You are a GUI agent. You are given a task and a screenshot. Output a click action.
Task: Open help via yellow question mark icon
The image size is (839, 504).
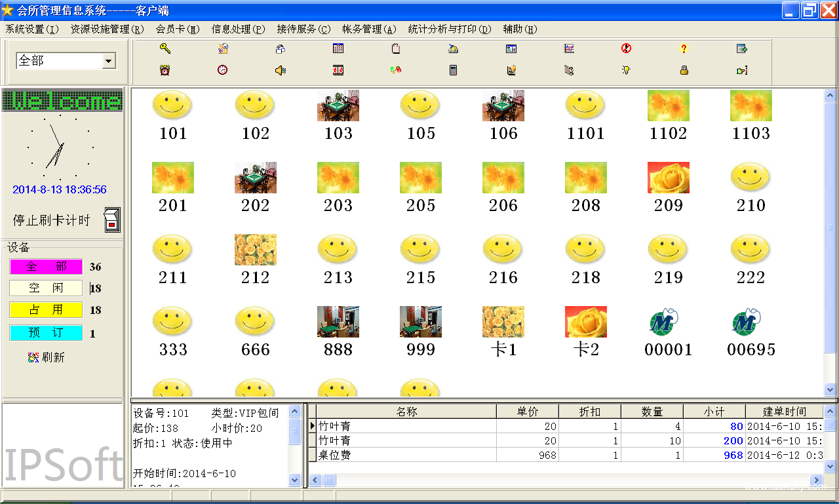(x=684, y=48)
